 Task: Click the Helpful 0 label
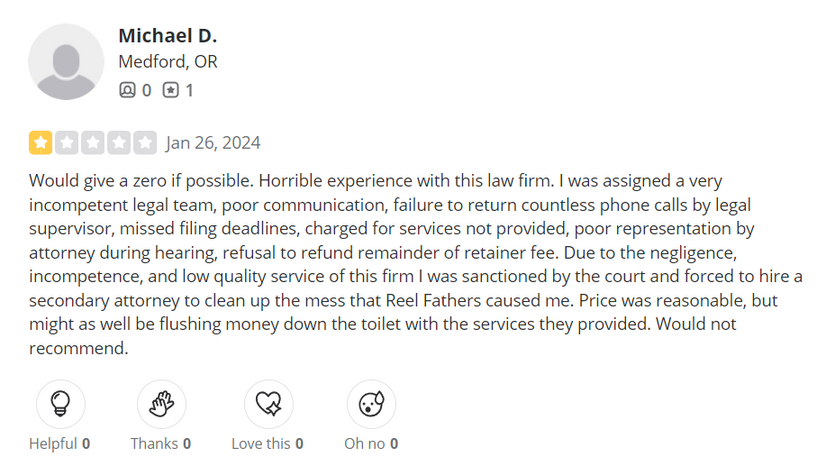pyautogui.click(x=60, y=444)
